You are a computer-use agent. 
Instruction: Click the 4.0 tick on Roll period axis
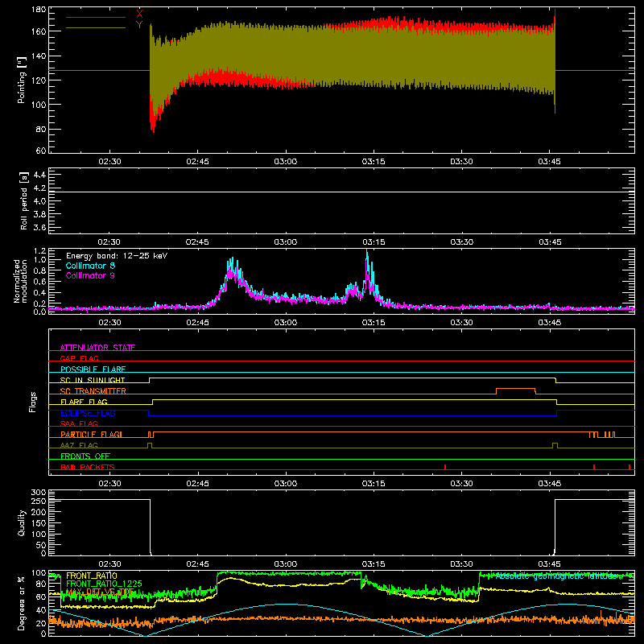(x=39, y=201)
